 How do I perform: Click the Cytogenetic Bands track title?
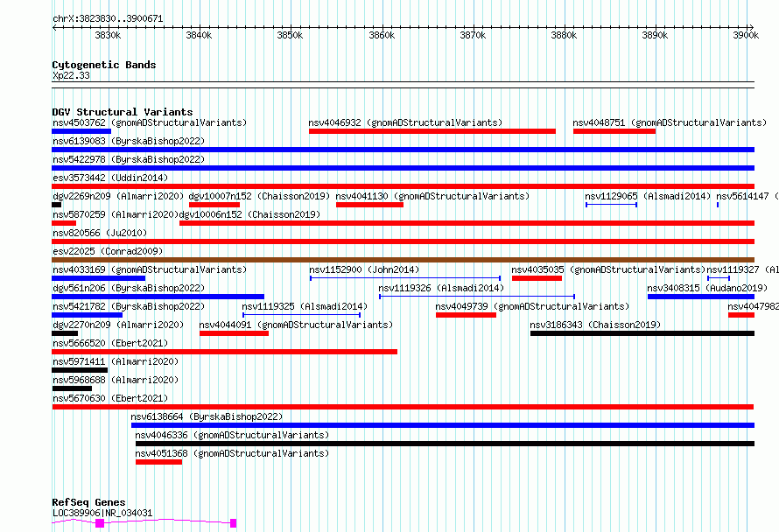coord(104,65)
